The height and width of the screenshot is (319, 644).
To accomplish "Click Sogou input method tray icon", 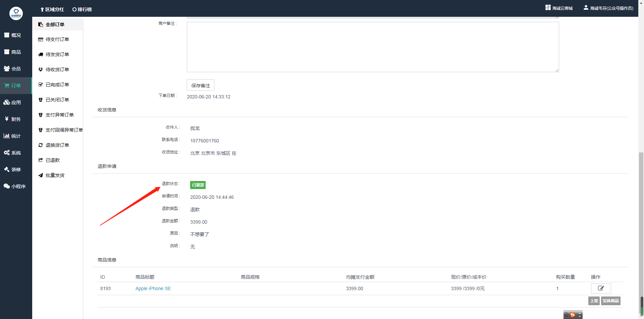I will coord(573,315).
